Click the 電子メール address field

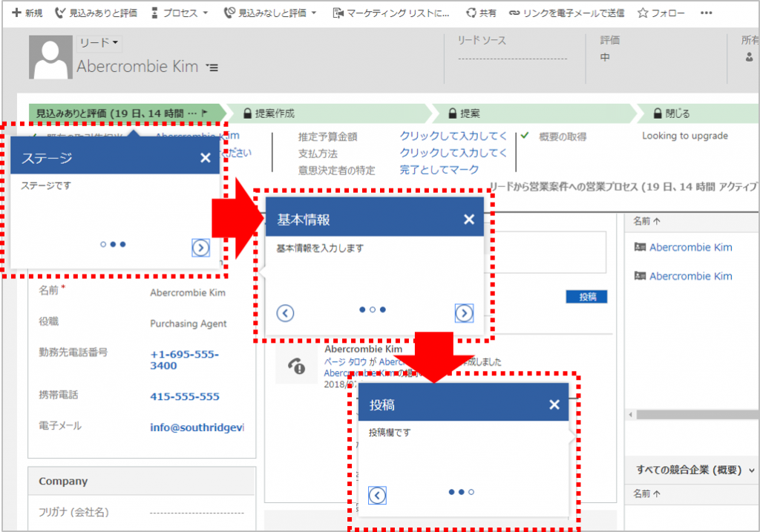click(197, 428)
